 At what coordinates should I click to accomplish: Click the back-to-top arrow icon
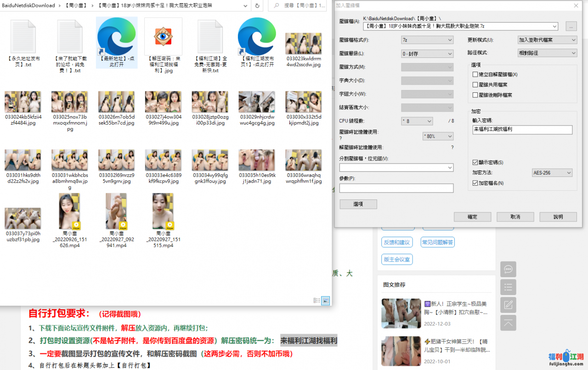coord(508,323)
